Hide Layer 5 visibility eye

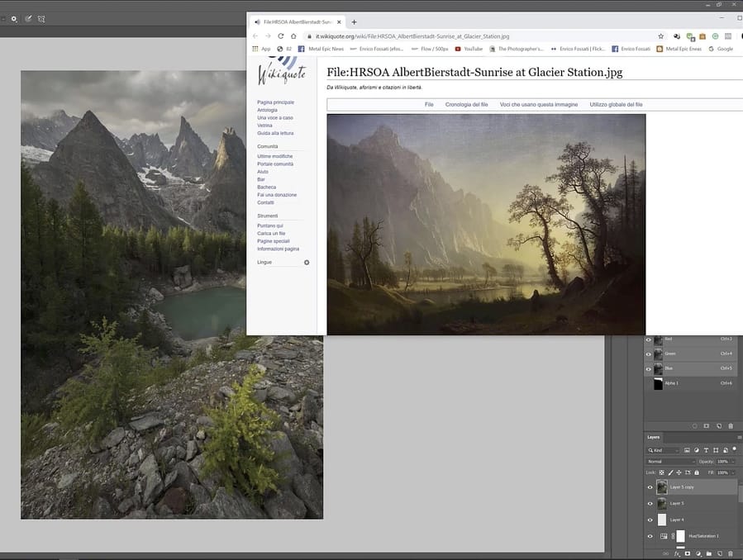coord(650,504)
